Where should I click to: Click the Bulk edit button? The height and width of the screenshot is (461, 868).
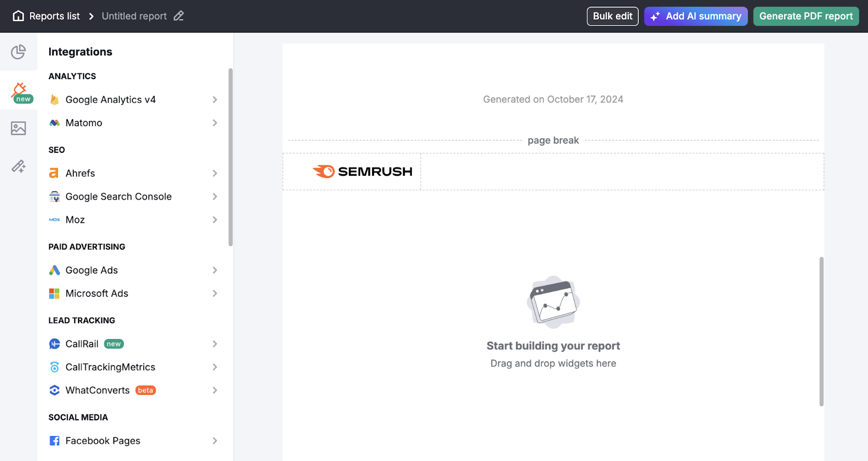click(612, 16)
